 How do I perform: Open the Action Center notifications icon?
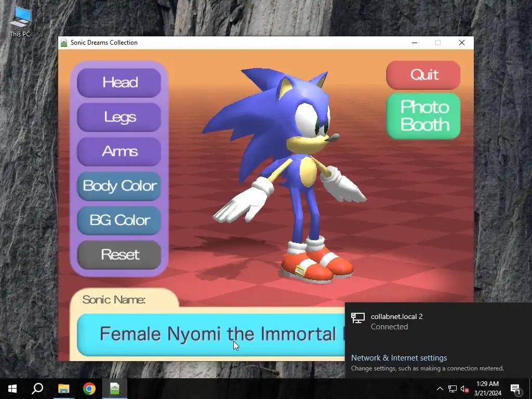515,389
